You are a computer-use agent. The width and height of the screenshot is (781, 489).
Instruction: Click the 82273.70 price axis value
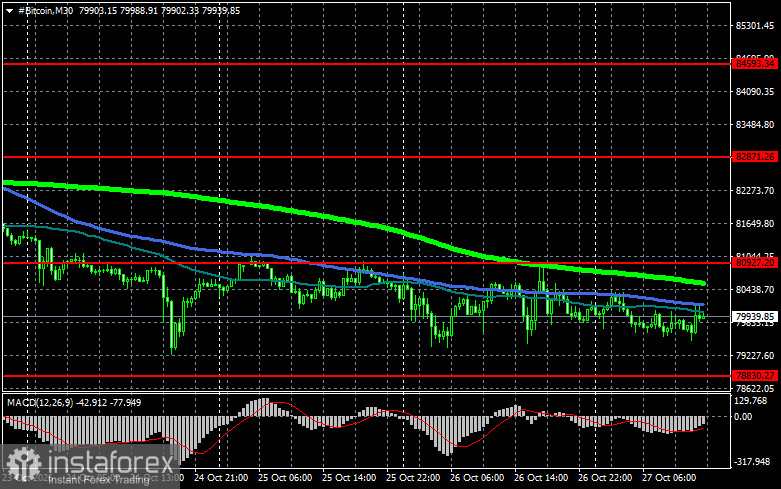point(755,191)
